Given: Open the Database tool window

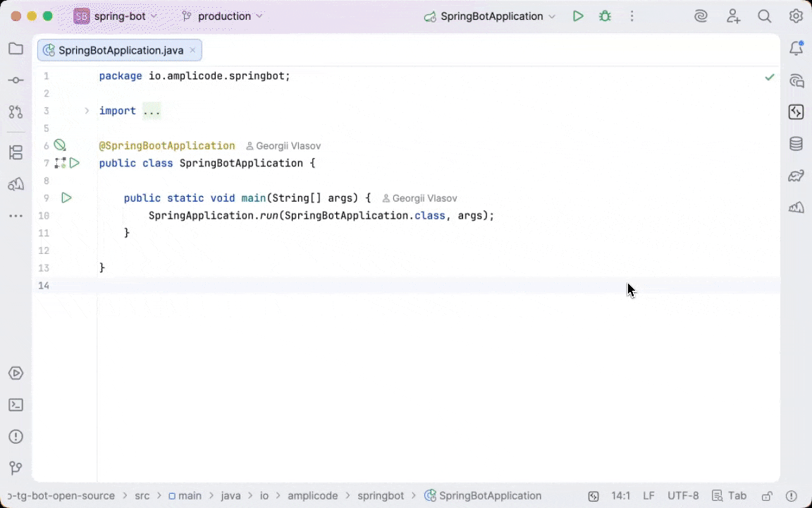Looking at the screenshot, I should (x=796, y=144).
